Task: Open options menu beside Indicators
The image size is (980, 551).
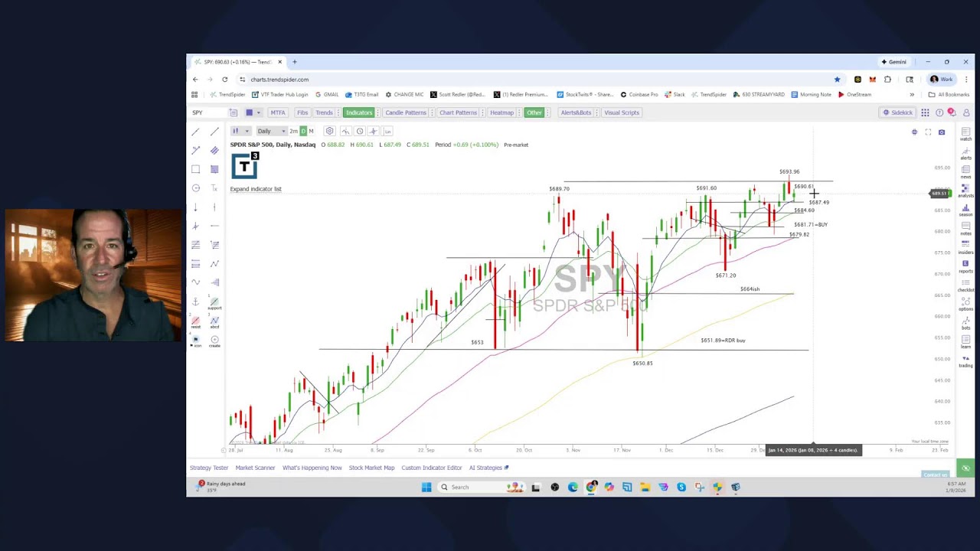Action: [x=377, y=112]
